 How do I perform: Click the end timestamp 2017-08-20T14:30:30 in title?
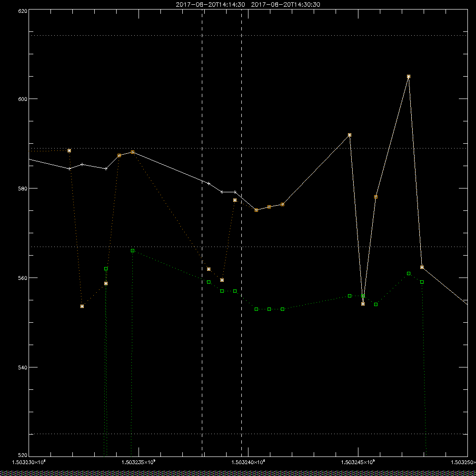click(x=286, y=5)
